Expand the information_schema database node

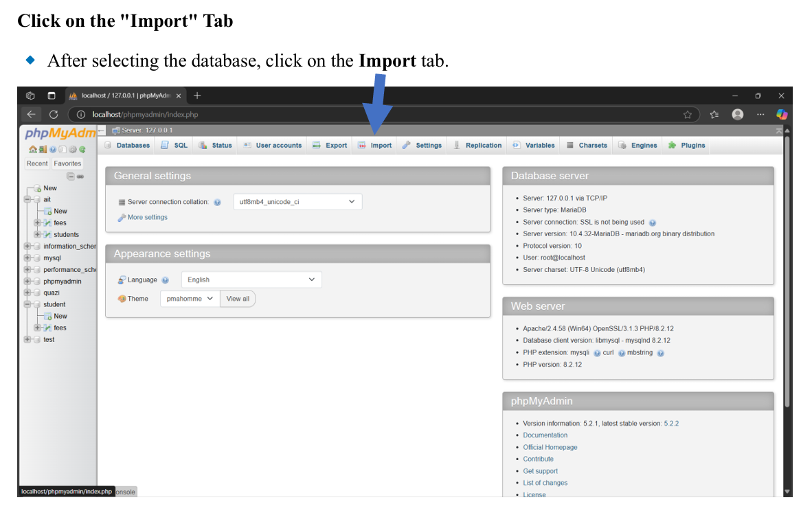pos(27,246)
